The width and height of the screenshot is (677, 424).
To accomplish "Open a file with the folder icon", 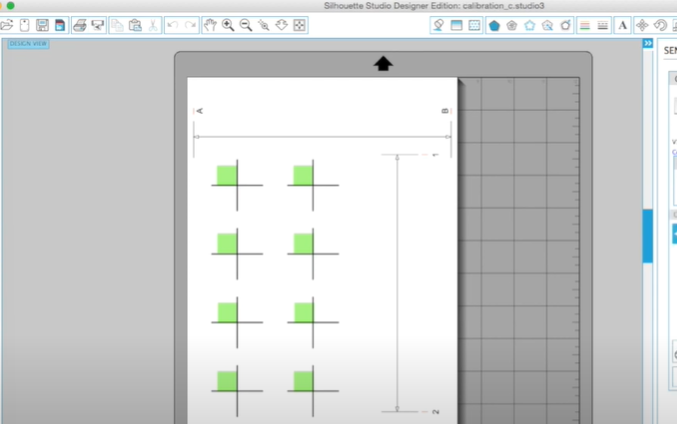I will point(6,25).
